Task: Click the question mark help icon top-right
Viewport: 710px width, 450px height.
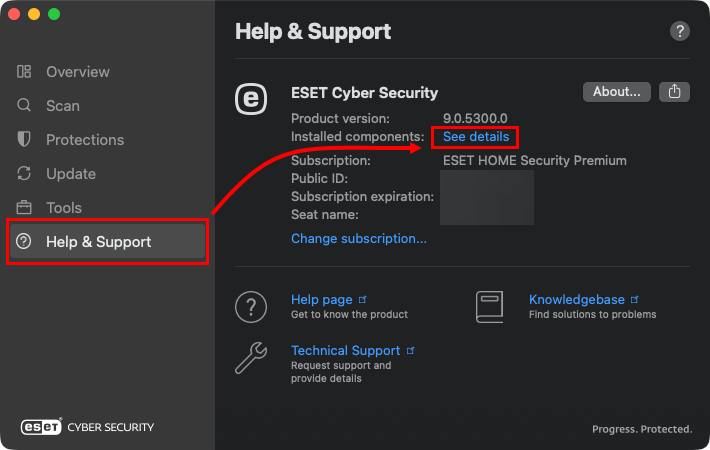Action: [680, 32]
